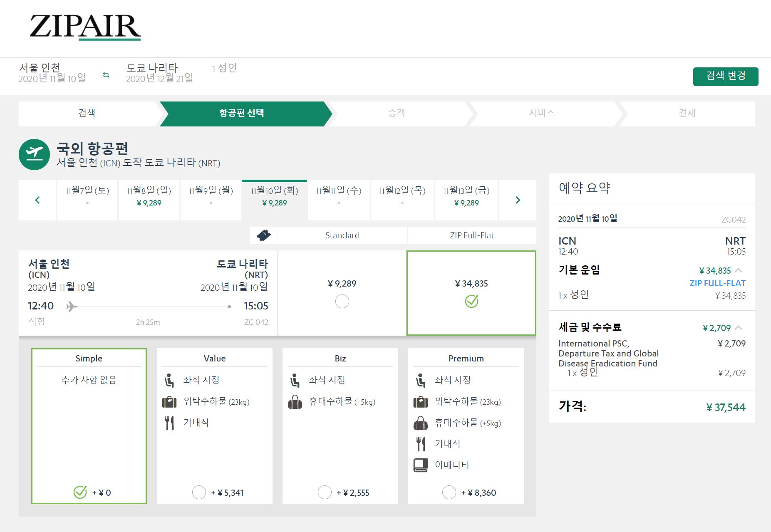Toggle the ZIP Full-Flat ¥34,835 checkmark
Viewport: 771px width, 532px height.
coord(471,301)
